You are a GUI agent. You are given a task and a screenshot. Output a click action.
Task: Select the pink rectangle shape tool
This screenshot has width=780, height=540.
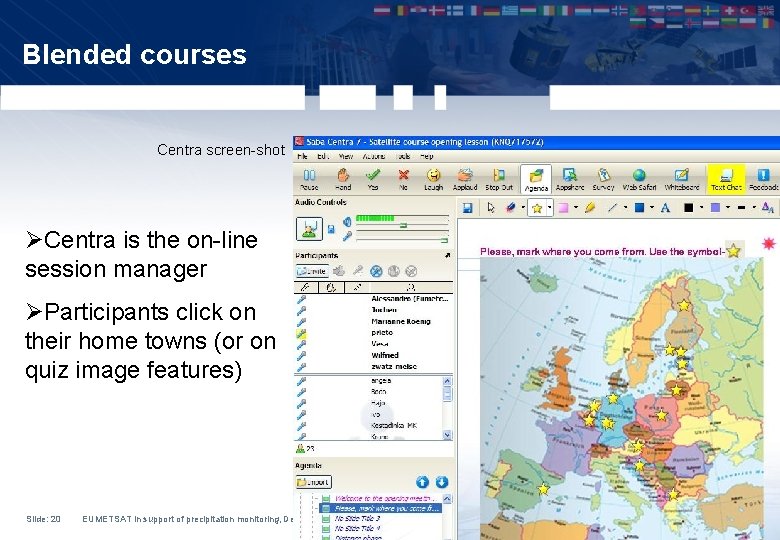[563, 208]
